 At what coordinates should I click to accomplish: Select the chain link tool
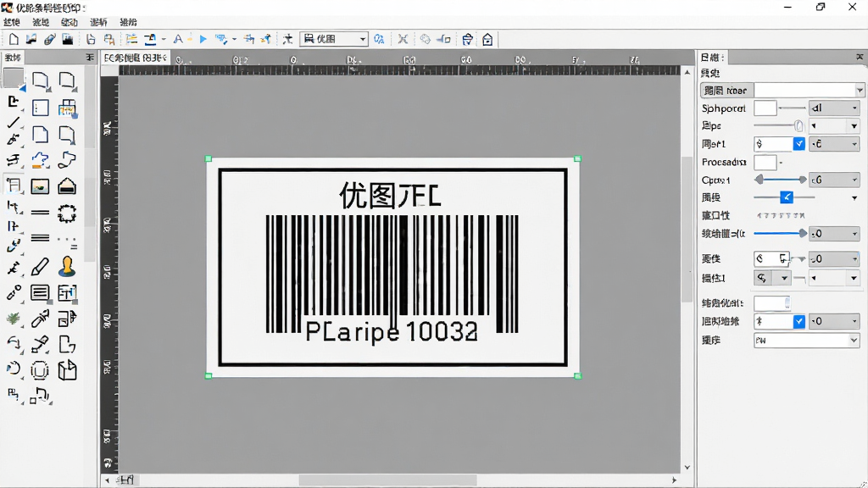[14, 292]
